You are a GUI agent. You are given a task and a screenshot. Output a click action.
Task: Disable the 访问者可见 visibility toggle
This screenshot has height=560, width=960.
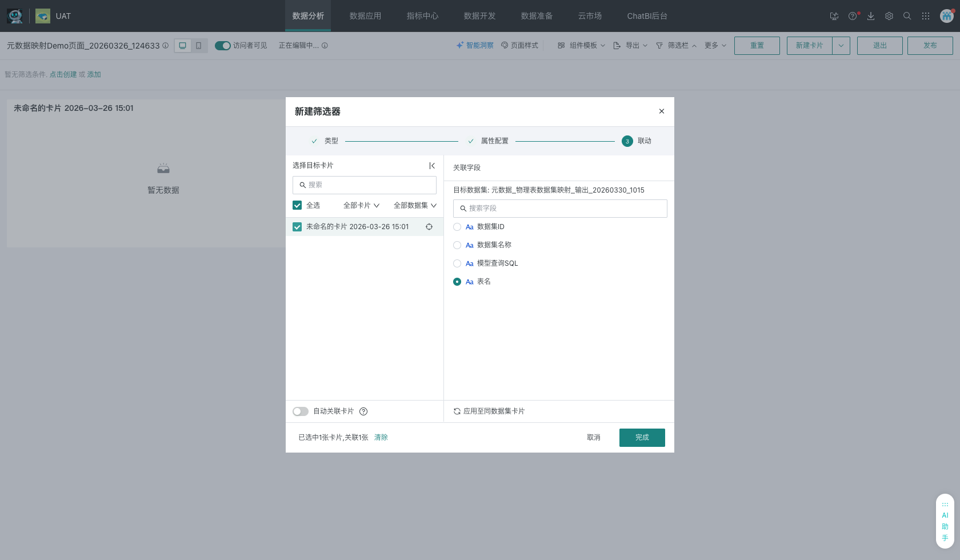223,45
